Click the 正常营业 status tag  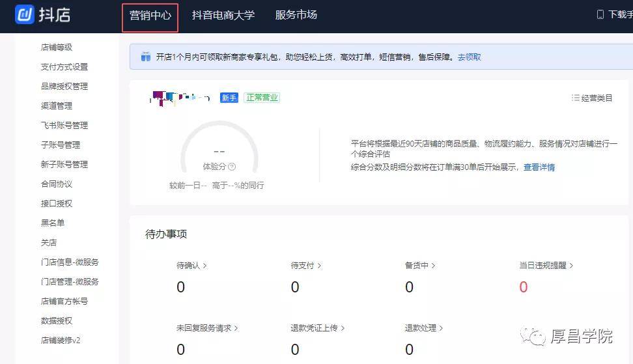pos(262,98)
